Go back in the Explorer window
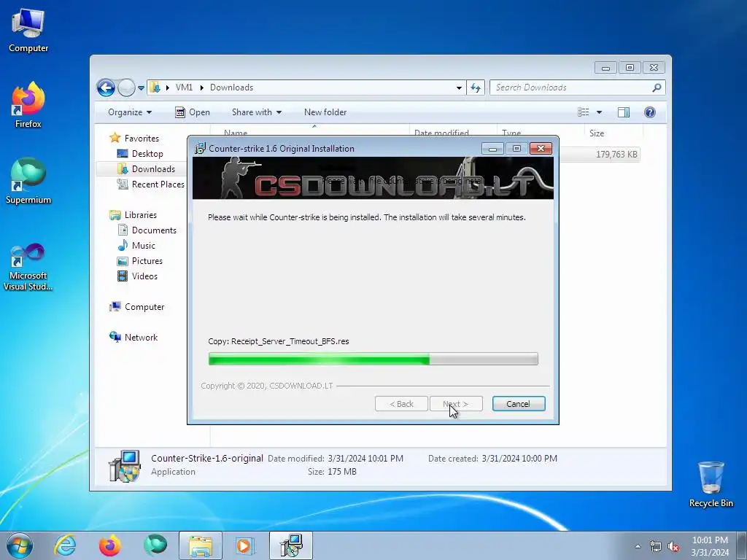Image resolution: width=747 pixels, height=560 pixels. [x=106, y=87]
